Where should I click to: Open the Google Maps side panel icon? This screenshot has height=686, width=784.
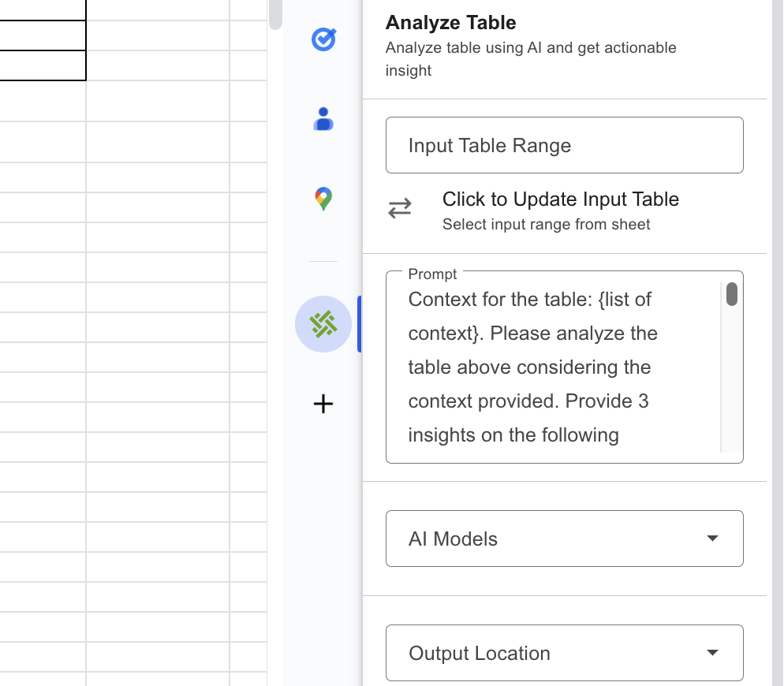point(323,199)
